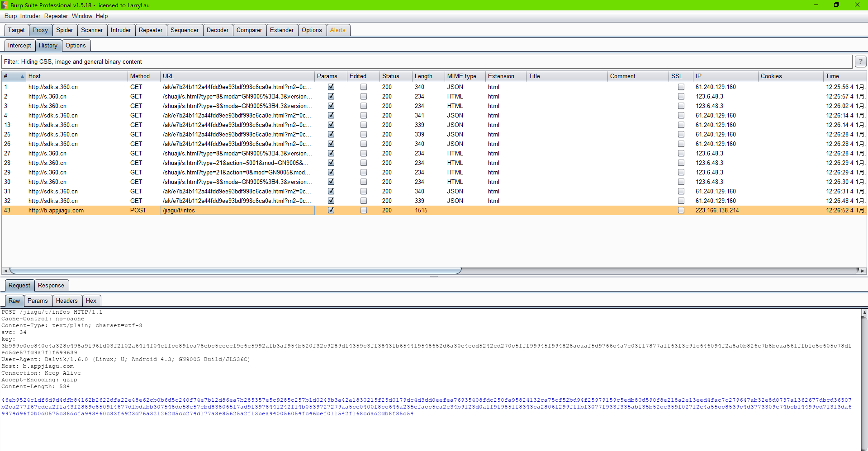Open the Intruder menu in menu bar
Image resolution: width=868 pixels, height=451 pixels.
tap(30, 16)
